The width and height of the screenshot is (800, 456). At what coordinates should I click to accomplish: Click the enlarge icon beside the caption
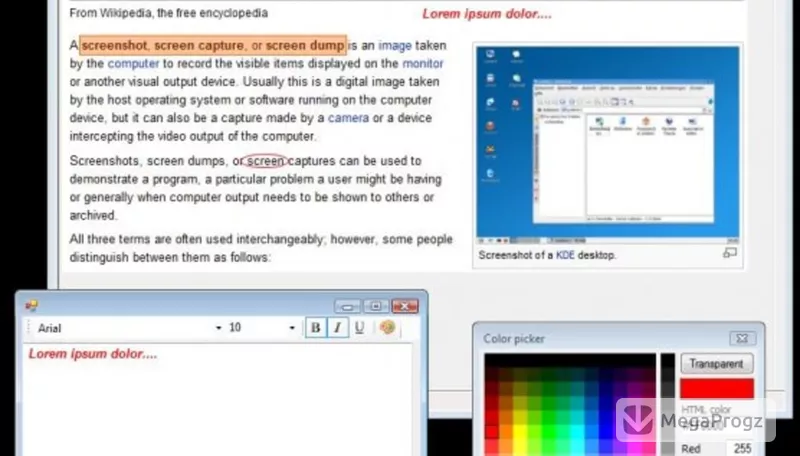coord(730,253)
